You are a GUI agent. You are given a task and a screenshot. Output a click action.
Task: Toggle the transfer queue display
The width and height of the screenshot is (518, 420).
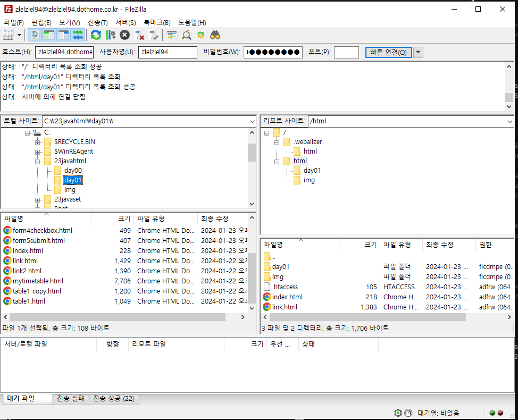pos(78,35)
